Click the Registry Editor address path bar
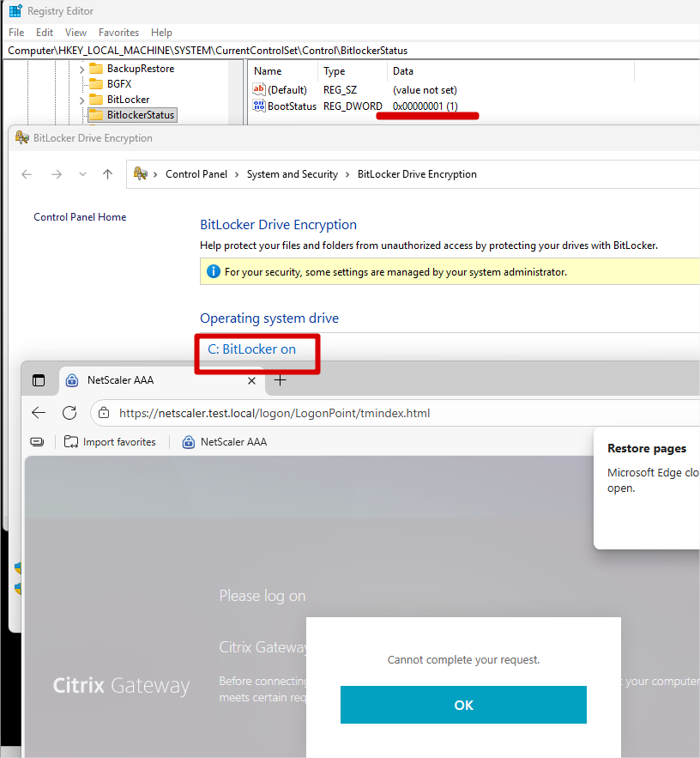 click(x=352, y=51)
